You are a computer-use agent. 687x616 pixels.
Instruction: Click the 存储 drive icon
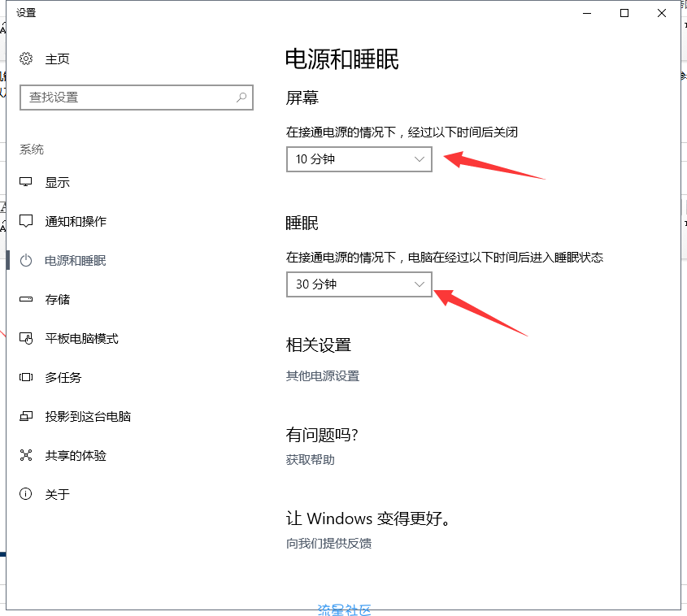coord(26,299)
